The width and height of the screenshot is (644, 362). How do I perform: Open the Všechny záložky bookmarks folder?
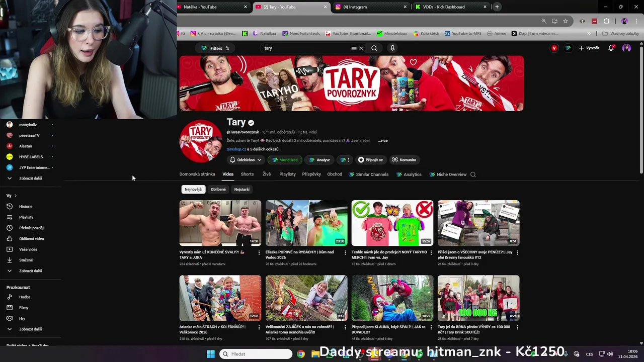tap(621, 34)
